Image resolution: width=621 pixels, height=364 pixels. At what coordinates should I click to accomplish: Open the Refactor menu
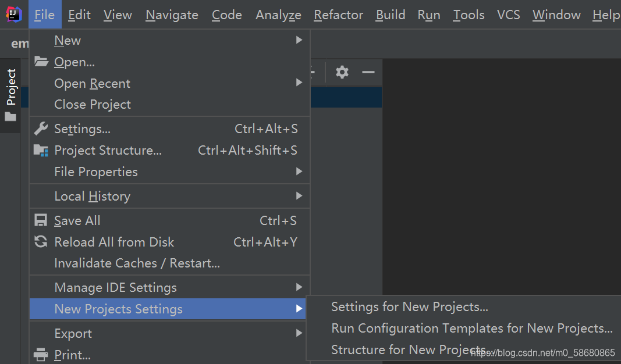point(338,15)
